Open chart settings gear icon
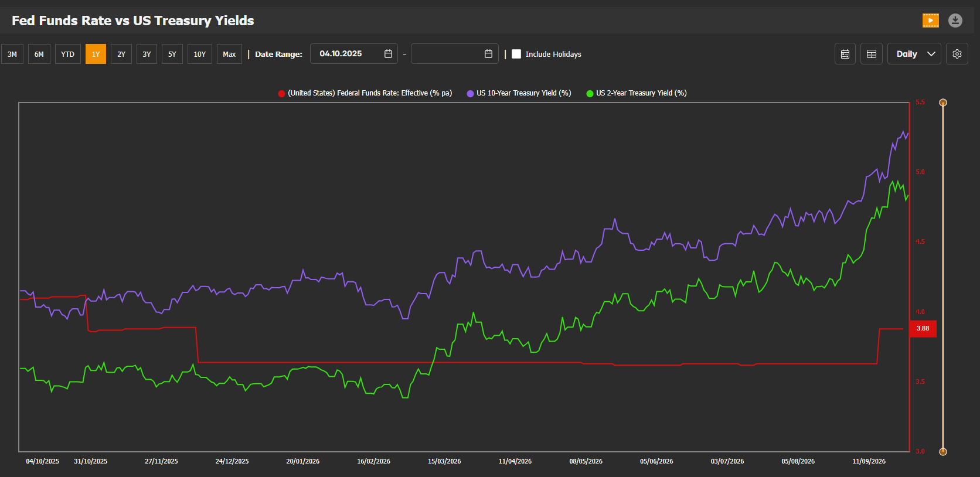Viewport: 980px width, 477px height. tap(957, 54)
